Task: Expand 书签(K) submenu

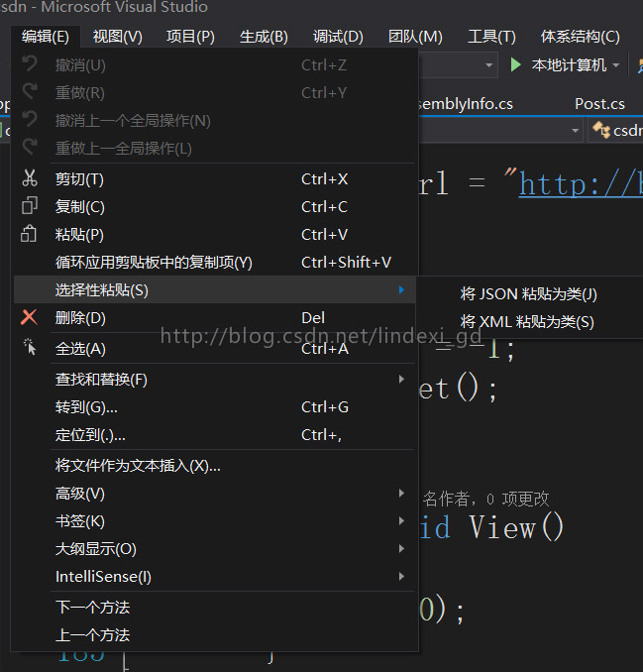Action: coord(215,521)
